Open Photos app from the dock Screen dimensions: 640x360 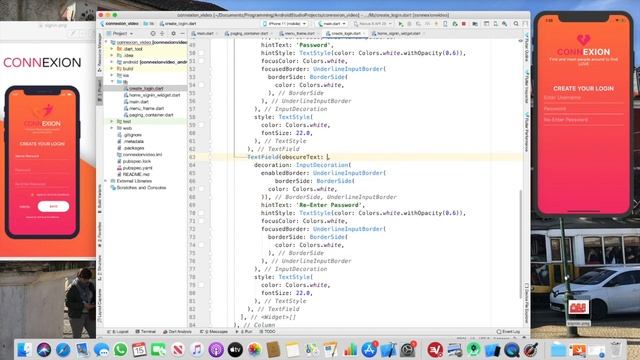(x=254, y=350)
